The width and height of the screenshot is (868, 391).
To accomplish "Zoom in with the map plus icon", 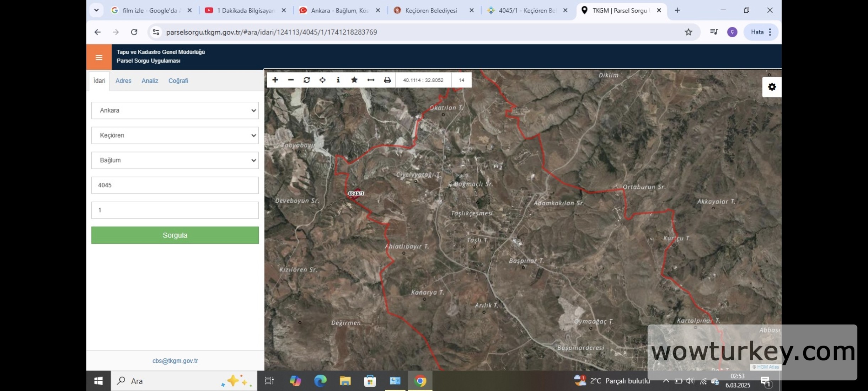I will 275,80.
